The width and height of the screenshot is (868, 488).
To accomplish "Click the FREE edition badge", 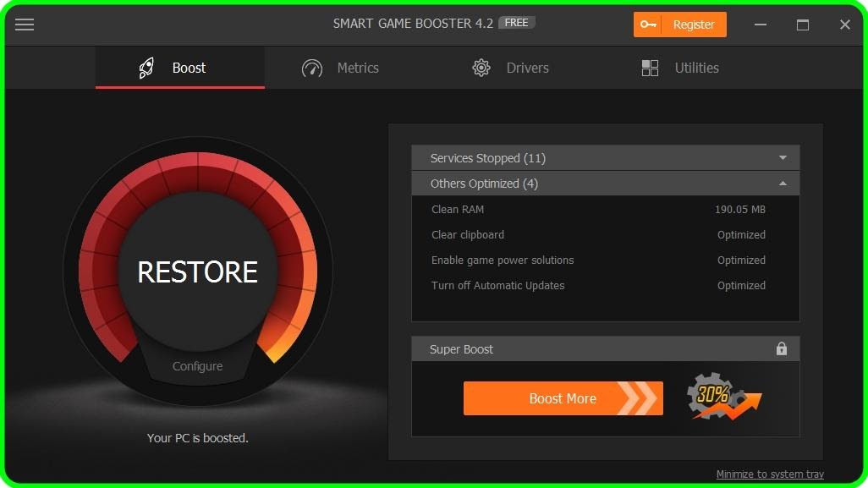I will tap(516, 23).
